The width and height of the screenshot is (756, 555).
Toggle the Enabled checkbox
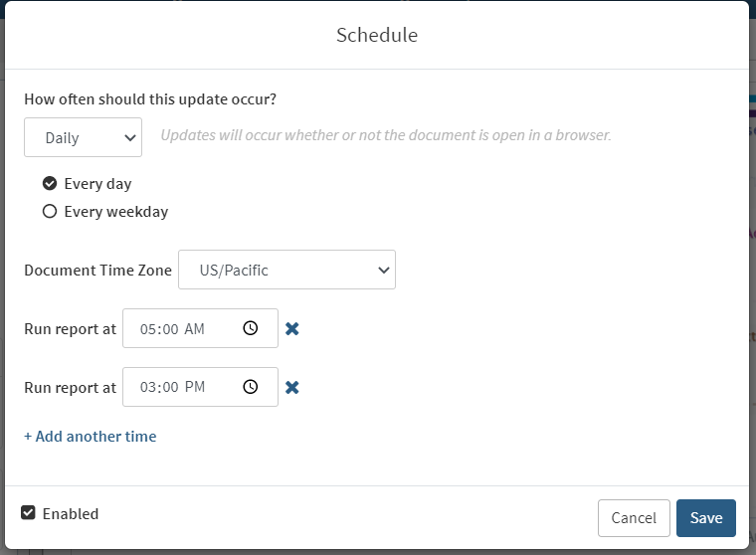29,513
